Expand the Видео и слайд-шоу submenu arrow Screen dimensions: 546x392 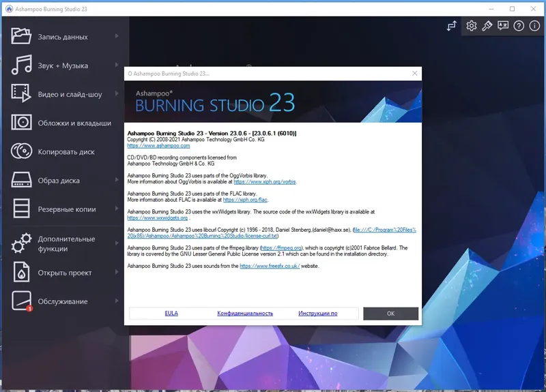tap(117, 93)
